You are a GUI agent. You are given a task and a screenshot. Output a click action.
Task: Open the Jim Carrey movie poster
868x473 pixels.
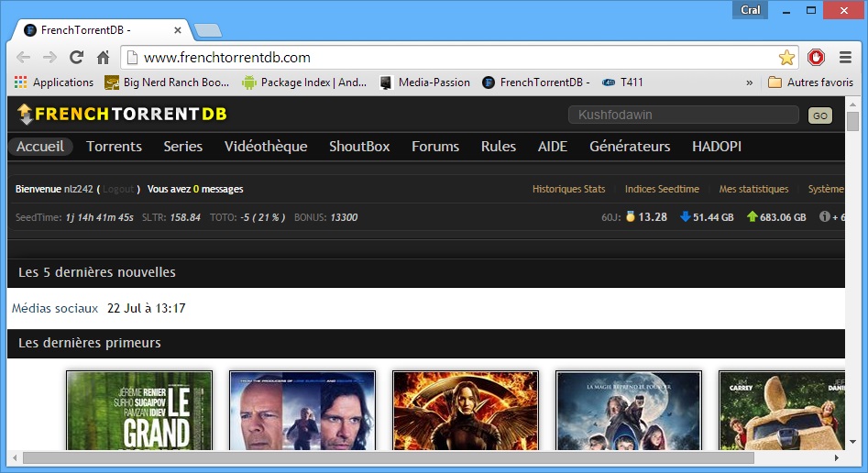[x=782, y=411]
